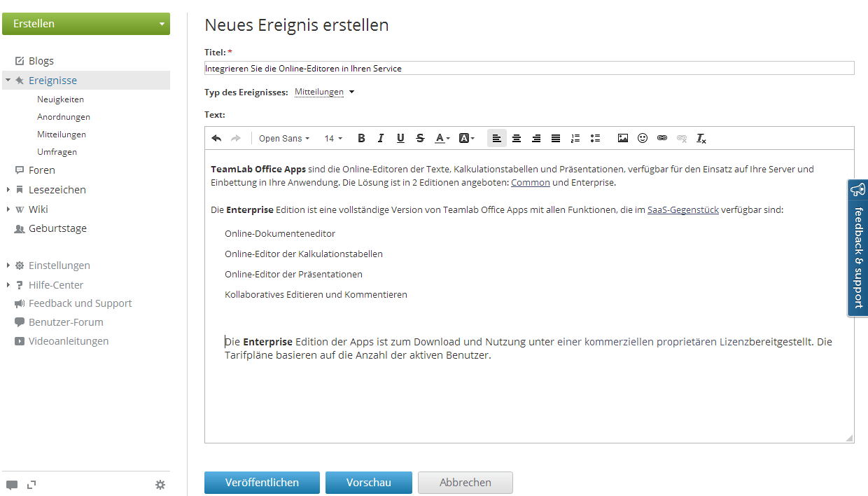Open the smiley emoticon picker
The image size is (868, 496).
[643, 138]
